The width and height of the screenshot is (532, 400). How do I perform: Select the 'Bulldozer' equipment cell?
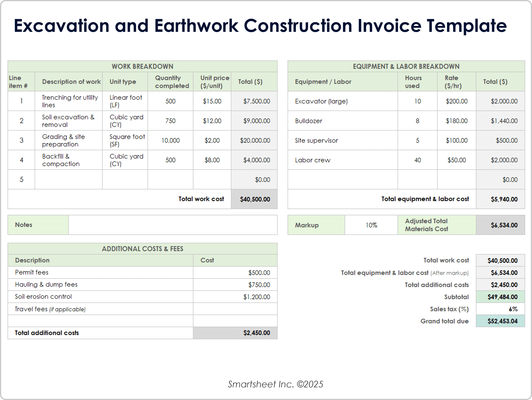pos(343,121)
